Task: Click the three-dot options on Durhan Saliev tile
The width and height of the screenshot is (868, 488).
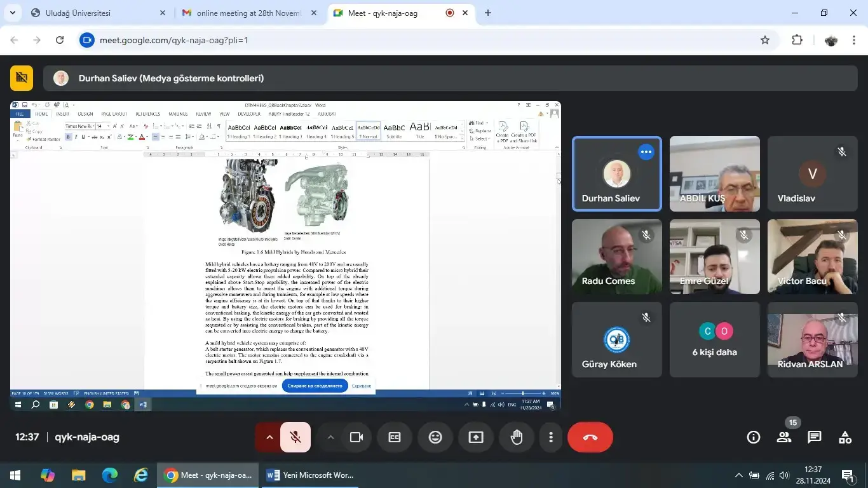Action: 646,152
